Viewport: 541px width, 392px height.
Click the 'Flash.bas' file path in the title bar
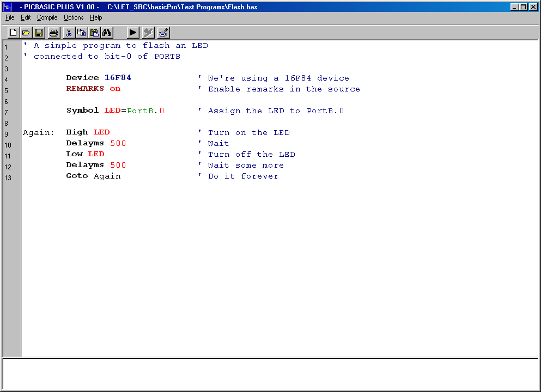183,7
